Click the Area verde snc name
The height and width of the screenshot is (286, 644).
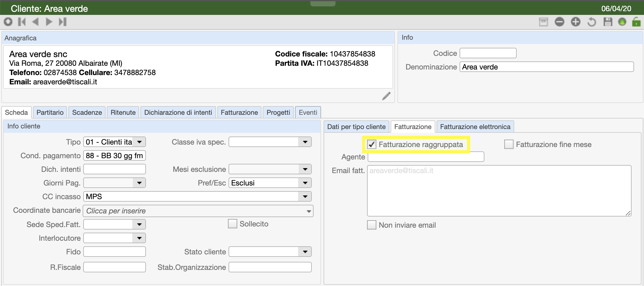click(38, 54)
